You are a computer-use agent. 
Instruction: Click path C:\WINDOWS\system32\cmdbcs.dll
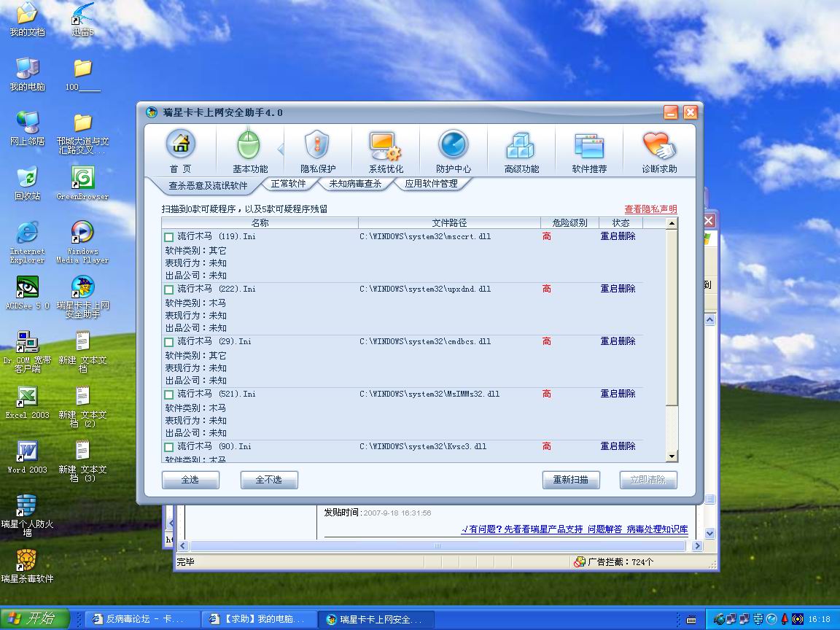(425, 341)
